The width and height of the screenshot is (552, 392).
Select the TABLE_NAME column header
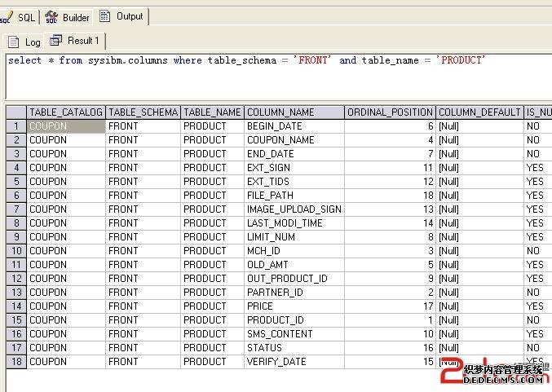[212, 112]
